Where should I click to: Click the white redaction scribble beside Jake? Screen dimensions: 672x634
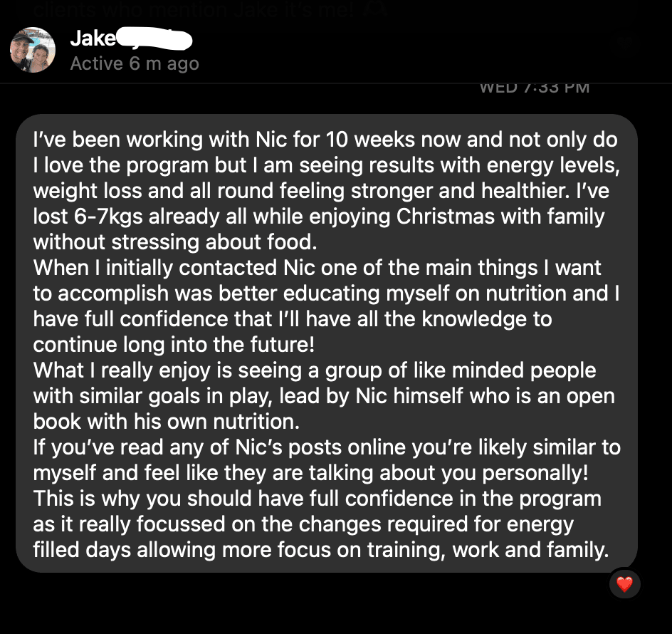pos(154,38)
